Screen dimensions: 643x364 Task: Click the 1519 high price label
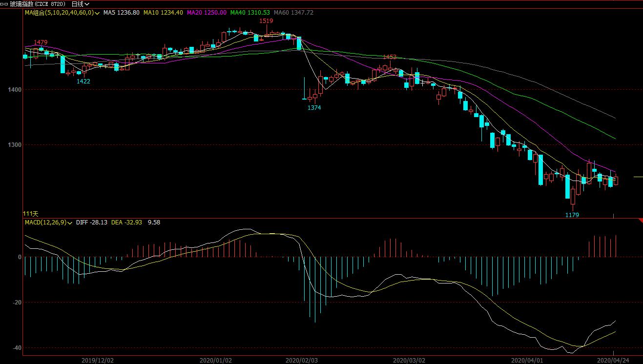266,21
